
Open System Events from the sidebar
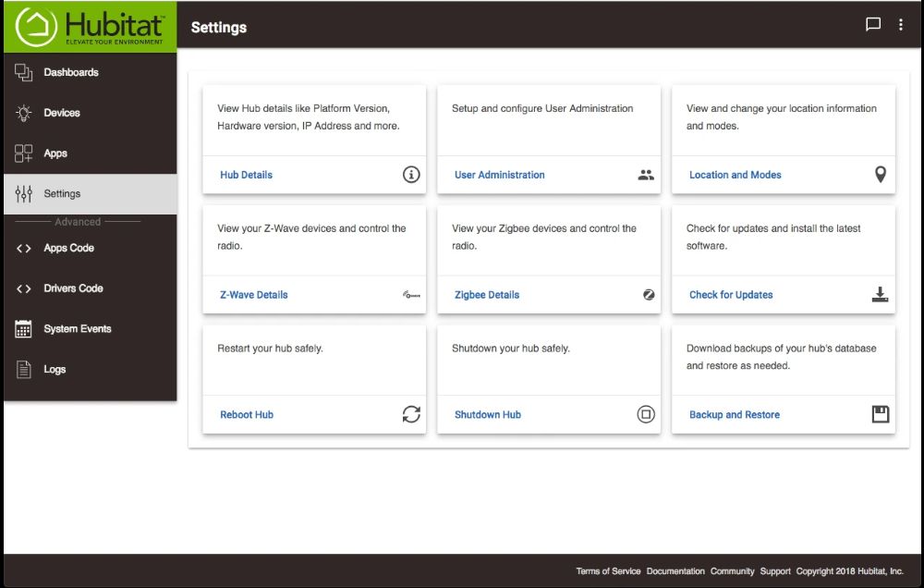coord(77,329)
